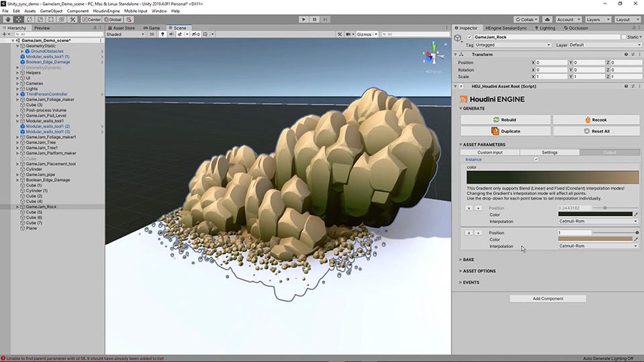Select the Rotate tool
Image resolution: width=644 pixels, height=362 pixels.
click(x=29, y=19)
